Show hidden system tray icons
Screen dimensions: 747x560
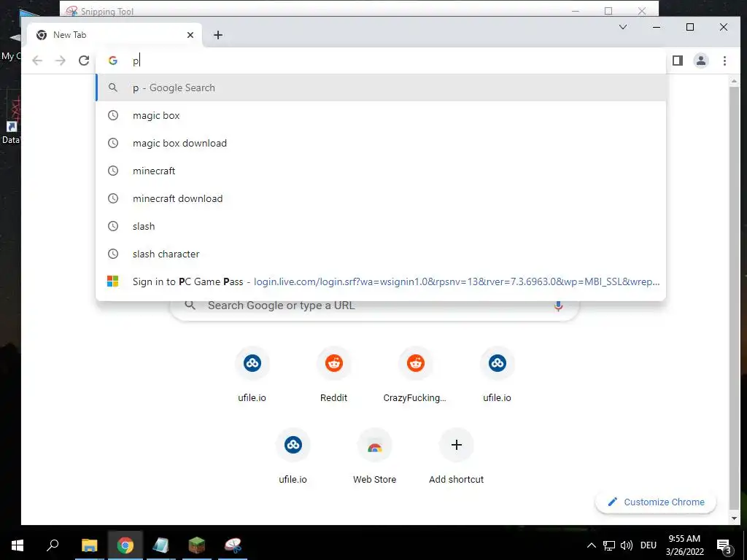click(x=591, y=545)
